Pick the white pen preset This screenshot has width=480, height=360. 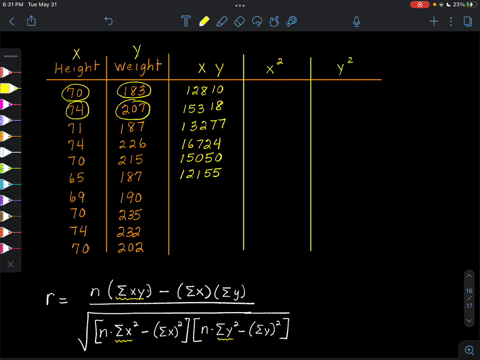[x=10, y=152]
